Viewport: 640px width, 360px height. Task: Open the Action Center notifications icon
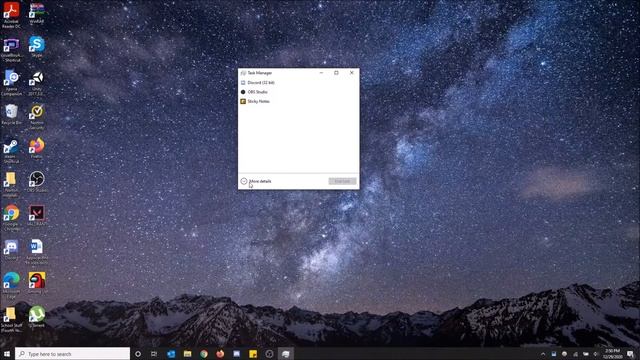pos(630,354)
